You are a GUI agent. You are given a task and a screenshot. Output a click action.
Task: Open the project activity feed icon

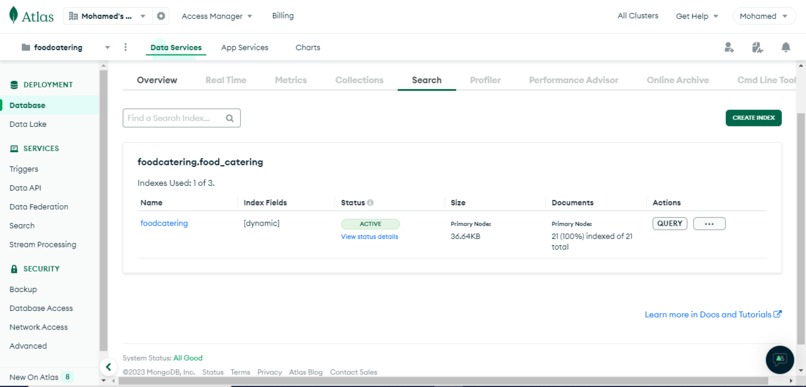coord(757,47)
